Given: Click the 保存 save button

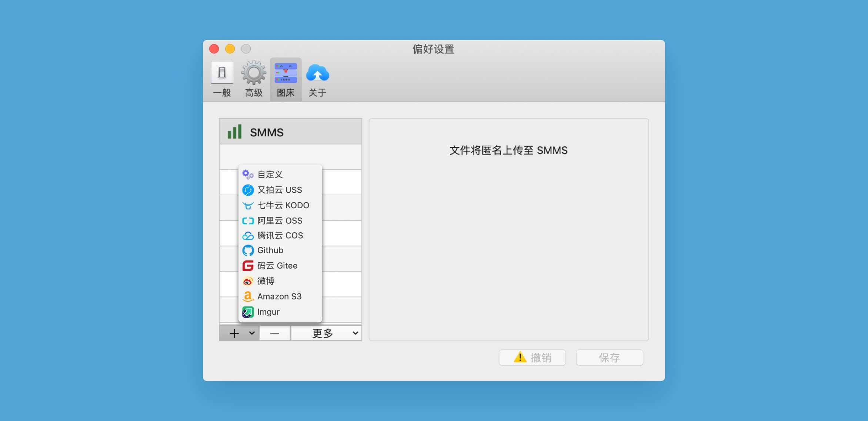Looking at the screenshot, I should click(x=610, y=357).
